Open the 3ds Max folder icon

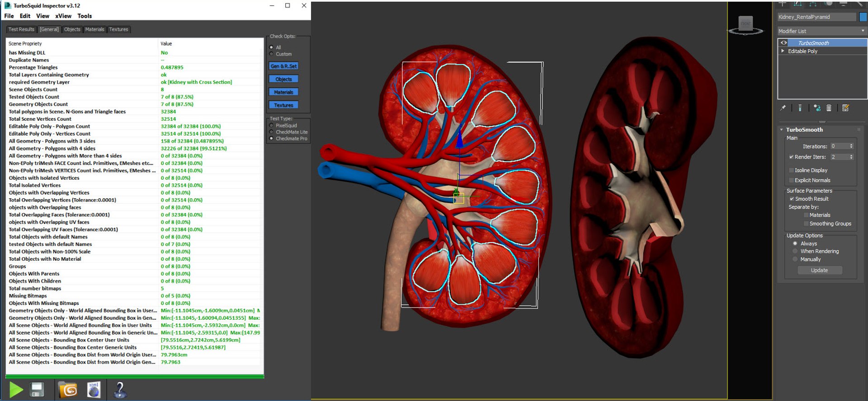coord(68,389)
